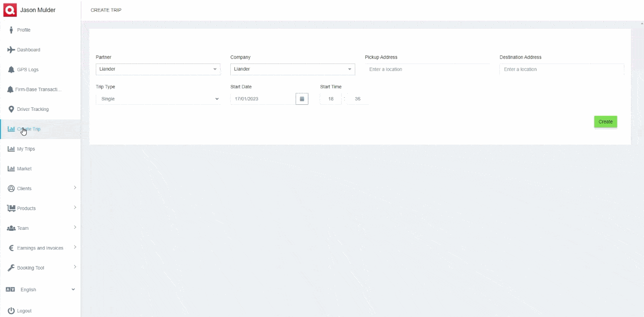Click the red app logo icon

(10, 10)
